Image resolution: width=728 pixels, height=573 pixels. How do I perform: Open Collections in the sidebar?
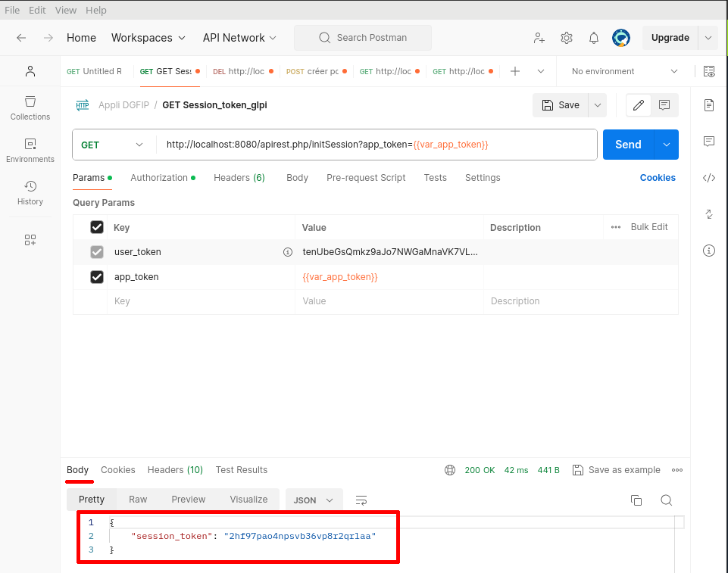tap(30, 108)
